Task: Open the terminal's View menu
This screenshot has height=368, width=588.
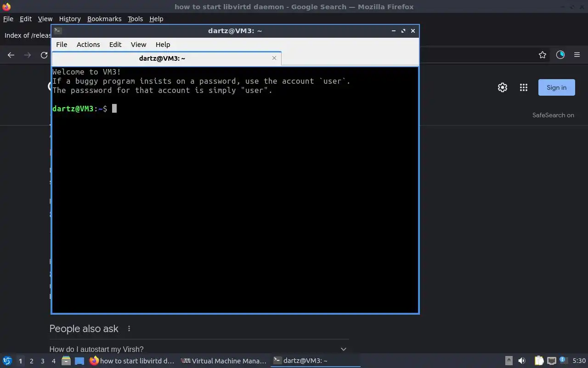Action: 138,45
